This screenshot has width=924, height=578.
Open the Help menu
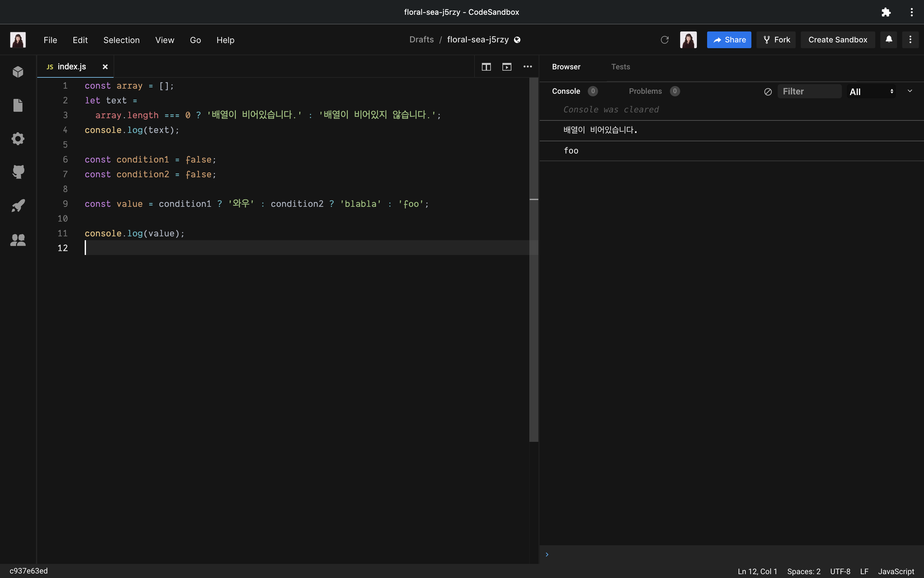tap(225, 40)
